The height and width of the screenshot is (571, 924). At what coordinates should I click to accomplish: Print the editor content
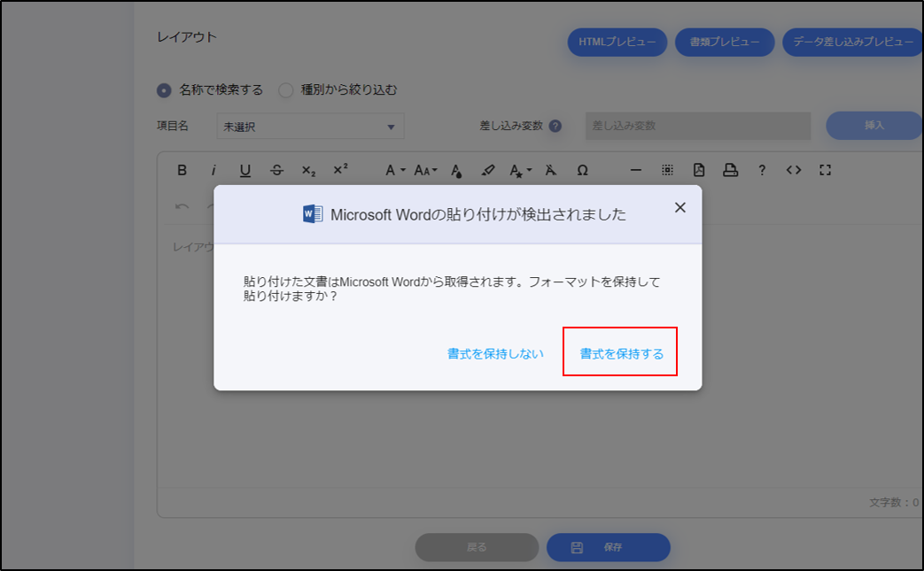pos(730,170)
